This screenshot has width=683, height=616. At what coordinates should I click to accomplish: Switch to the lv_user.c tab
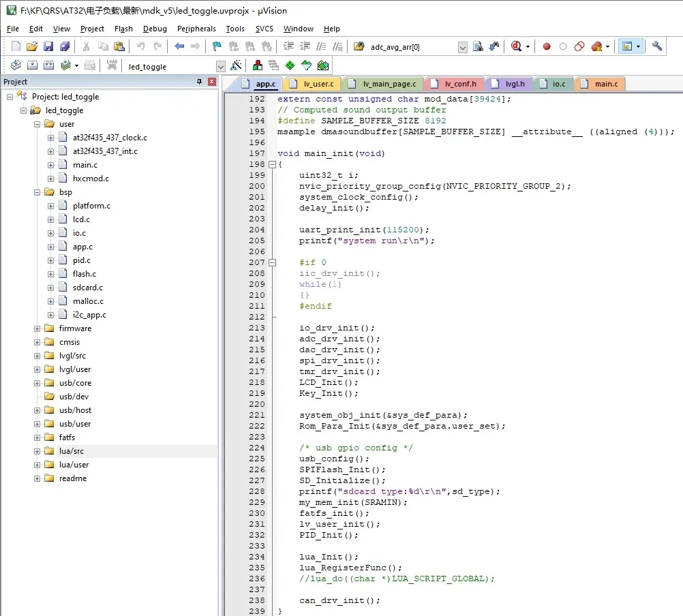(x=312, y=84)
